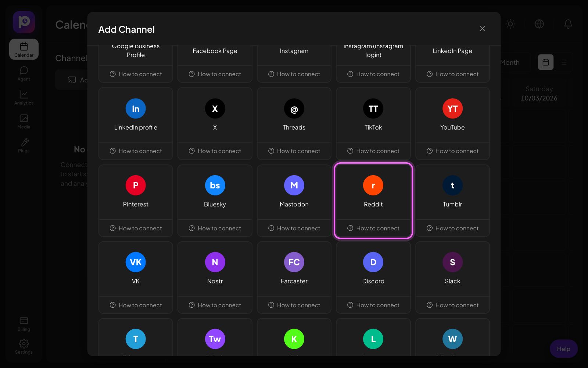The width and height of the screenshot is (588, 368).
Task: Choose the Pinterest channel icon
Action: tap(136, 185)
